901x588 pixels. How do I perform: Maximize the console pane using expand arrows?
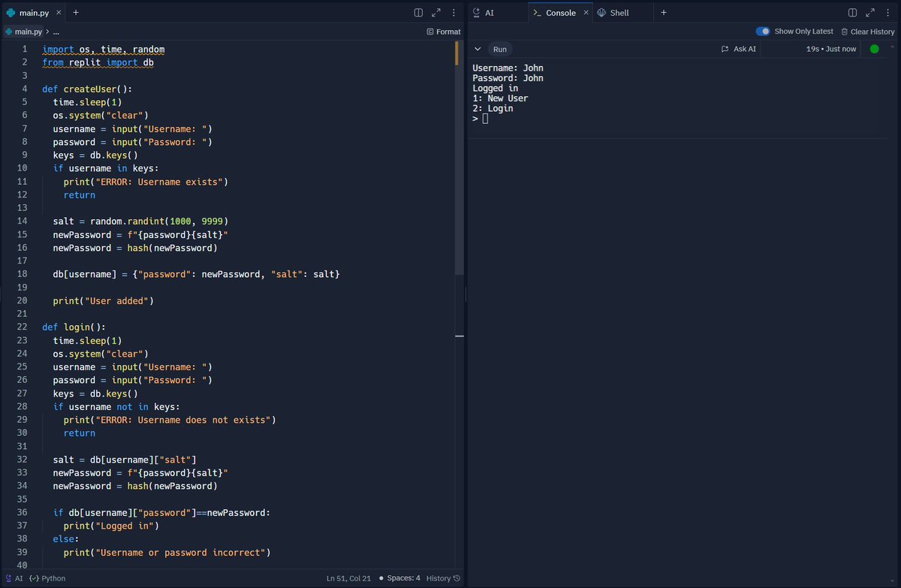[870, 13]
